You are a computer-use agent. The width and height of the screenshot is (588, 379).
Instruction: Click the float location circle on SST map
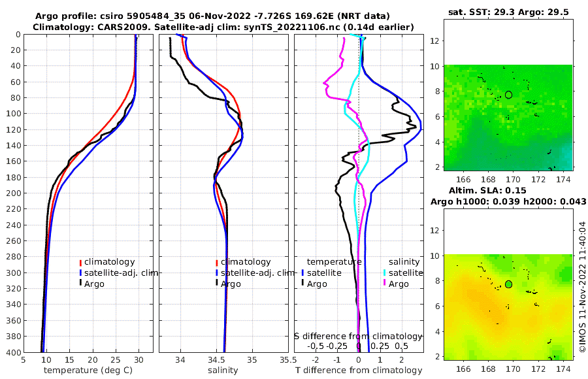coord(508,95)
